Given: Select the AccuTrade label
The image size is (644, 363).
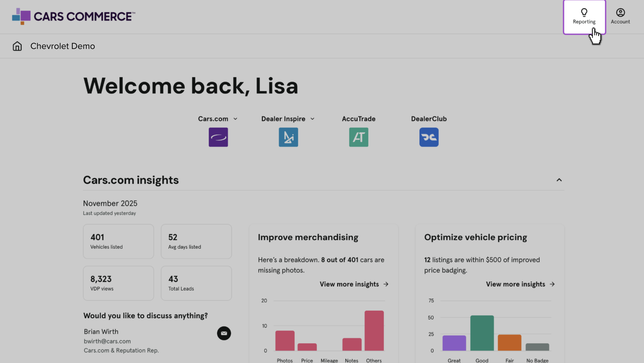Looking at the screenshot, I should click(x=358, y=119).
